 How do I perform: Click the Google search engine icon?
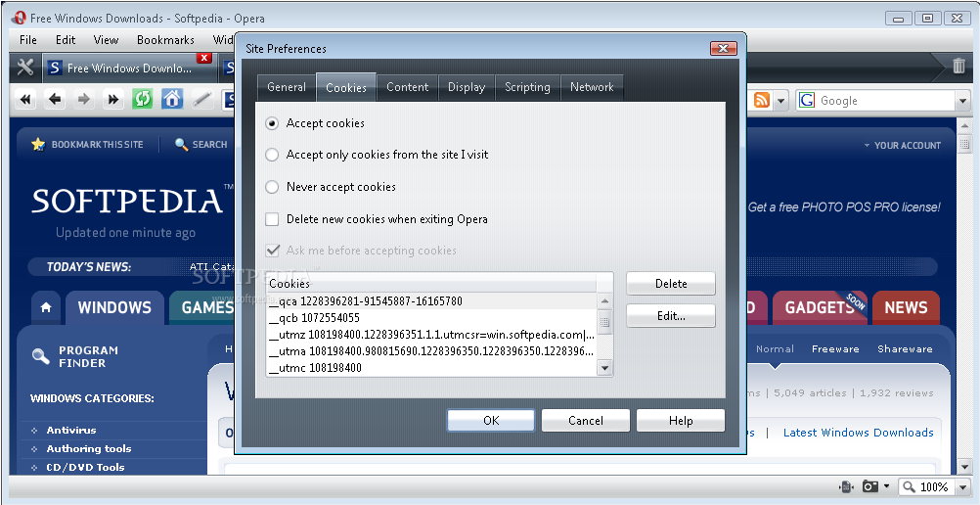(x=807, y=100)
